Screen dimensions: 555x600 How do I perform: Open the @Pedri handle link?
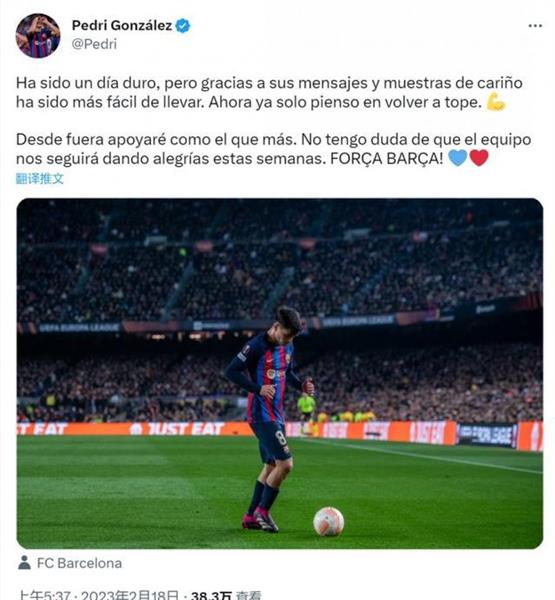coord(94,44)
